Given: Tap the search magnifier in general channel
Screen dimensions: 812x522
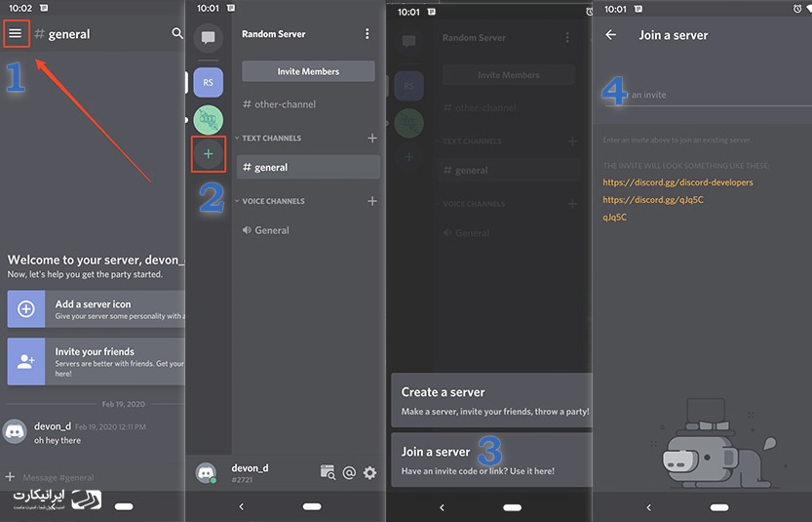Looking at the screenshot, I should pos(177,34).
